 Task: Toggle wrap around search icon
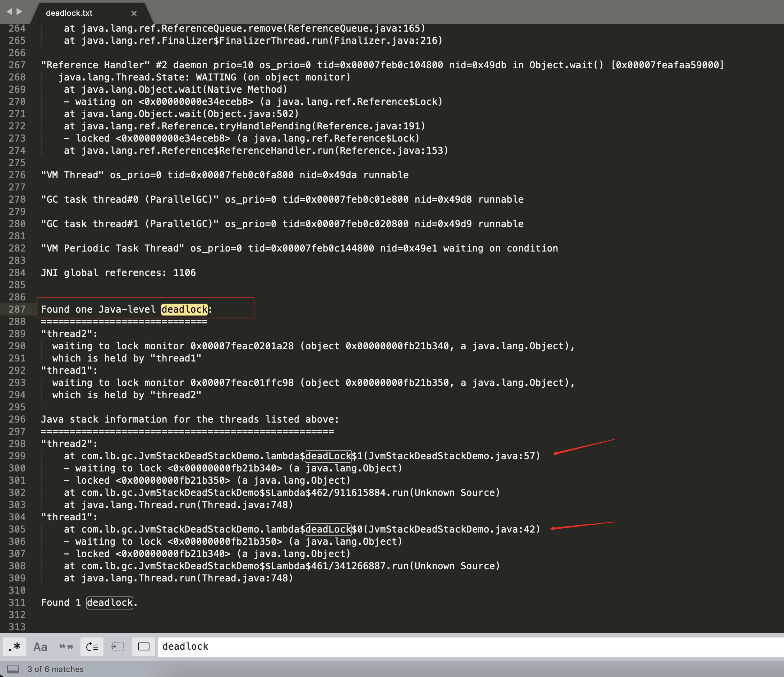click(x=92, y=647)
